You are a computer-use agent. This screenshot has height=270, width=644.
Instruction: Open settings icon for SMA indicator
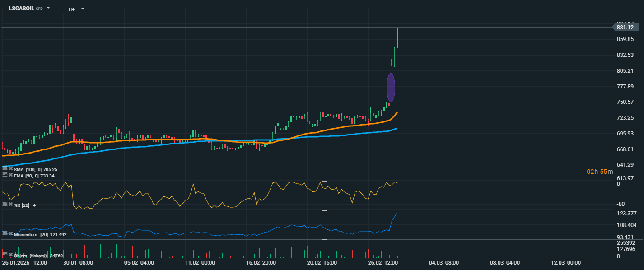tap(5, 169)
